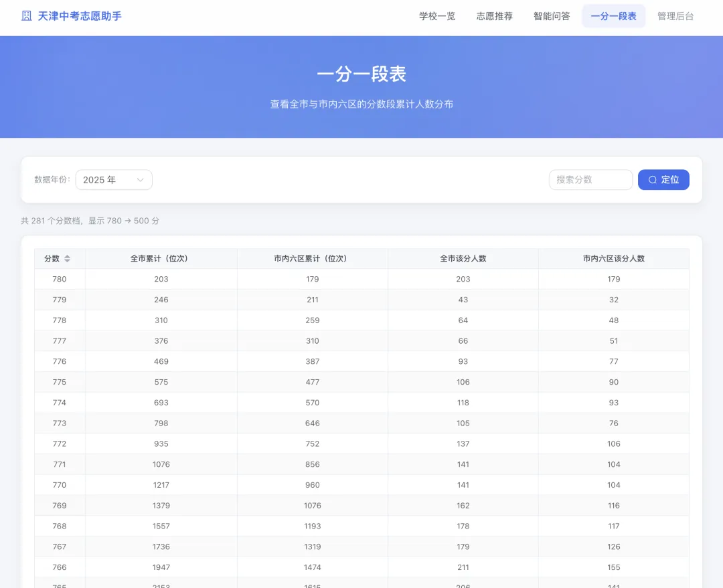Select score cell 771
The height and width of the screenshot is (588, 723).
pyautogui.click(x=60, y=464)
